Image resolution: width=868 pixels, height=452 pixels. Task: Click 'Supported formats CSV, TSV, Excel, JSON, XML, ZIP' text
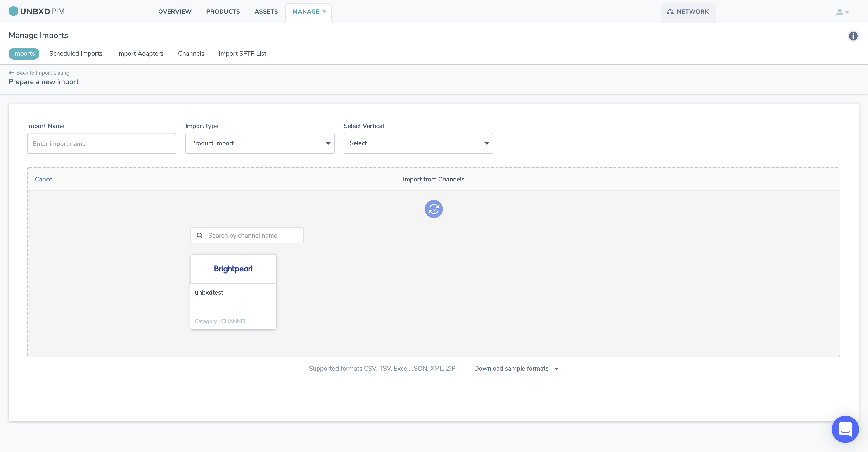[382, 368]
